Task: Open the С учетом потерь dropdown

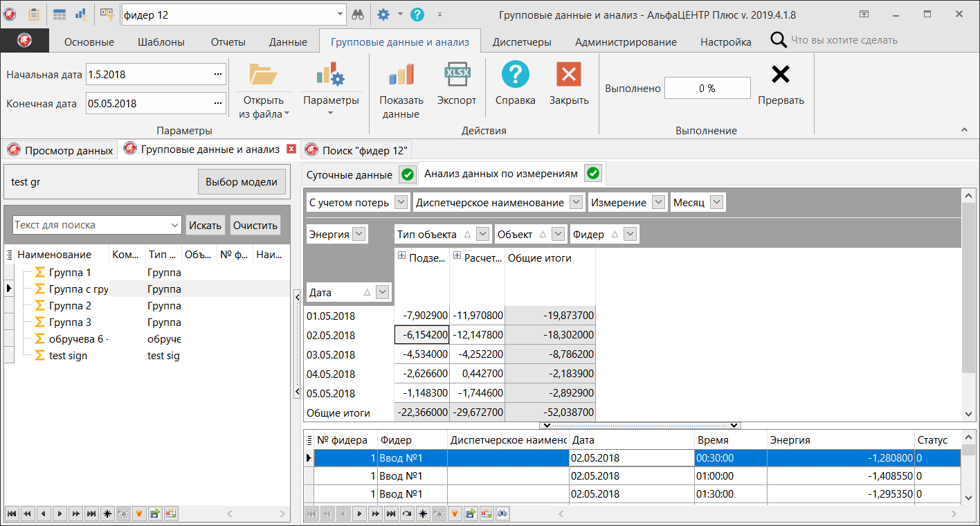Action: coord(401,202)
